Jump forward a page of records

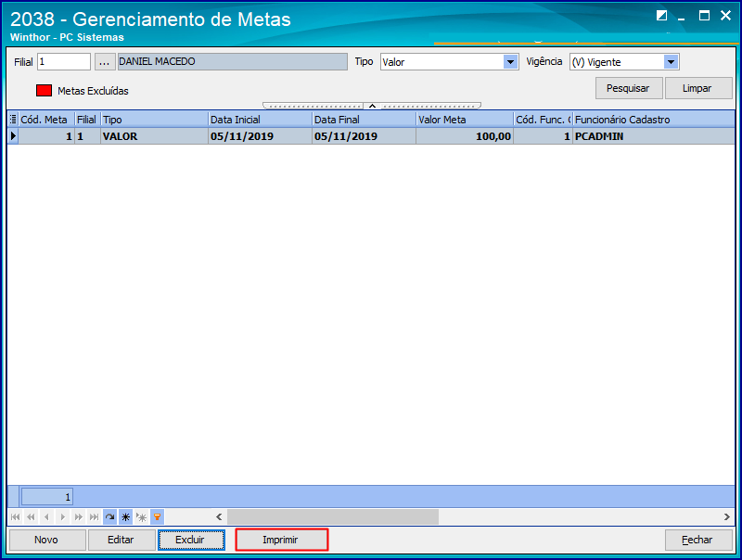[79, 517]
